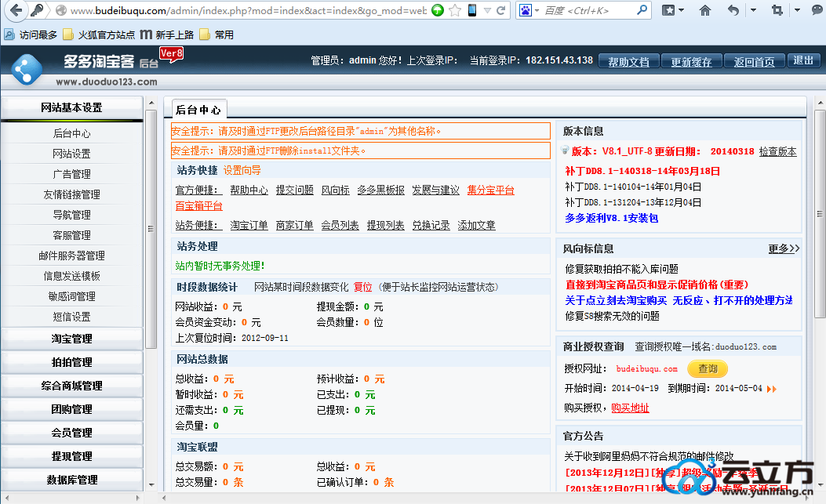Image resolution: width=826 pixels, height=504 pixels.
Task: Open the 常用 bookmark folder
Action: coord(217,34)
